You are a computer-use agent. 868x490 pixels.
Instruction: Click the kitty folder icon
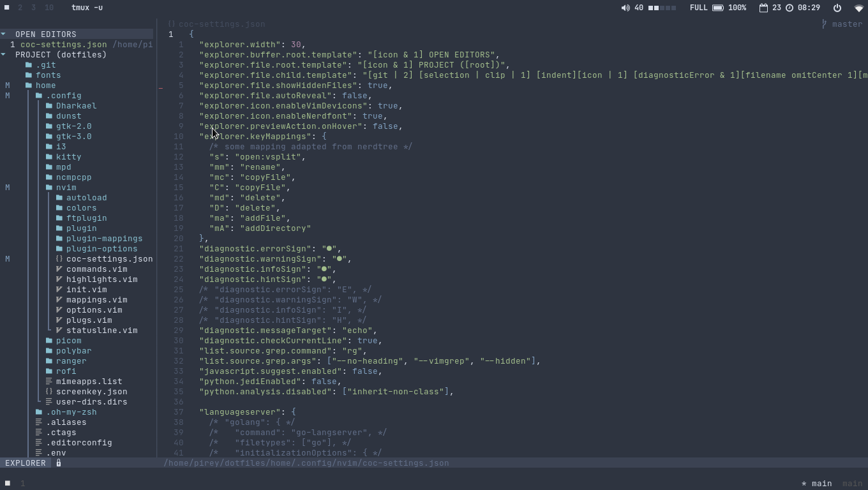click(x=49, y=157)
